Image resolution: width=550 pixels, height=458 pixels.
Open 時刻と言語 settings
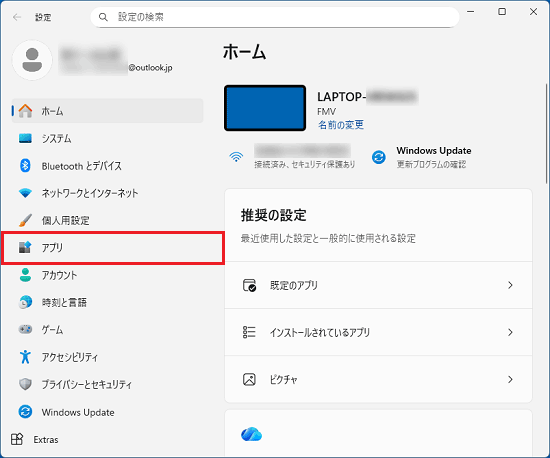107,303
